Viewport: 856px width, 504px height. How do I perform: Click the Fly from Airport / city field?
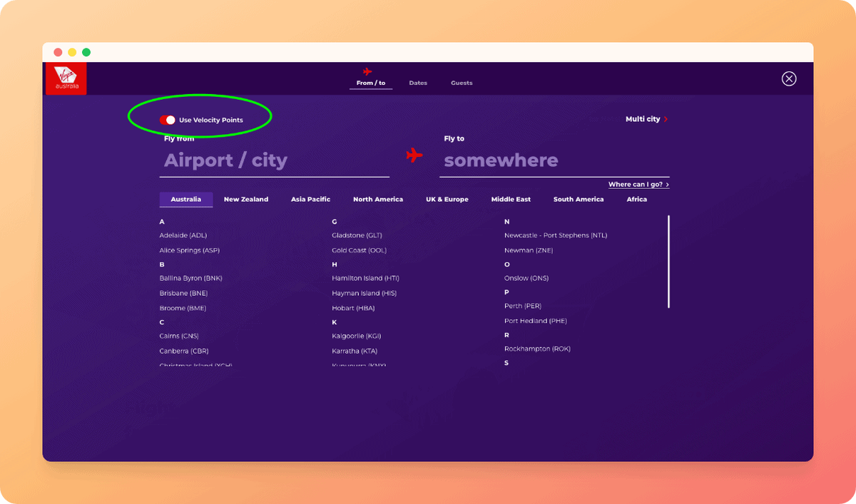[225, 160]
